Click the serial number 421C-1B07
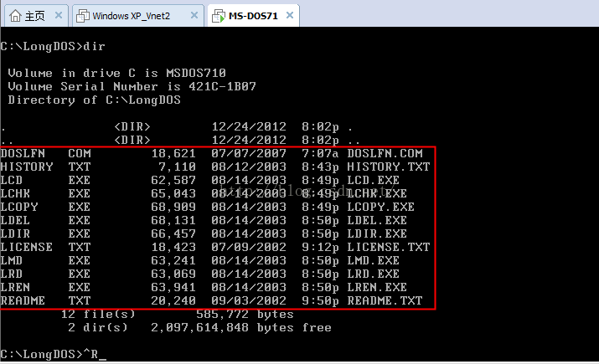This screenshot has height=364, width=599. click(x=222, y=86)
